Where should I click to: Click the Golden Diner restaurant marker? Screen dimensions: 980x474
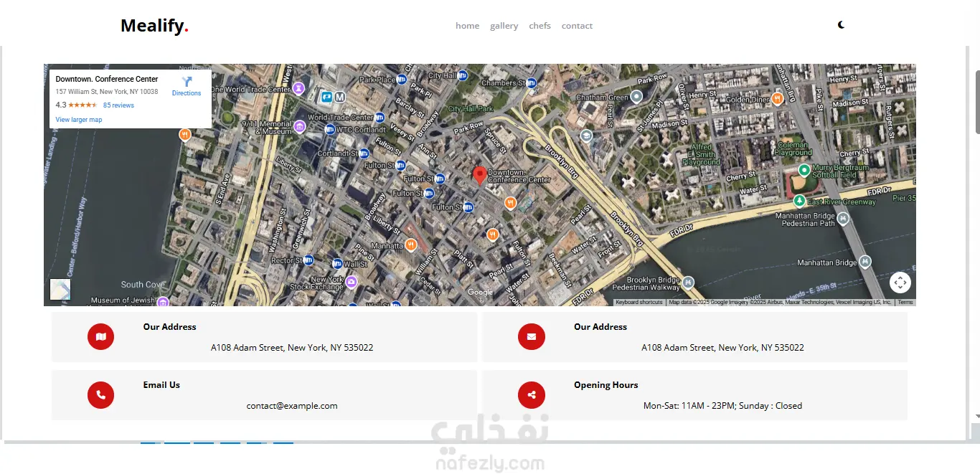click(777, 100)
